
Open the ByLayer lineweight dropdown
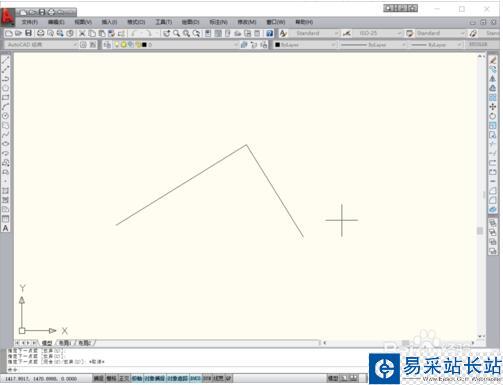click(459, 45)
